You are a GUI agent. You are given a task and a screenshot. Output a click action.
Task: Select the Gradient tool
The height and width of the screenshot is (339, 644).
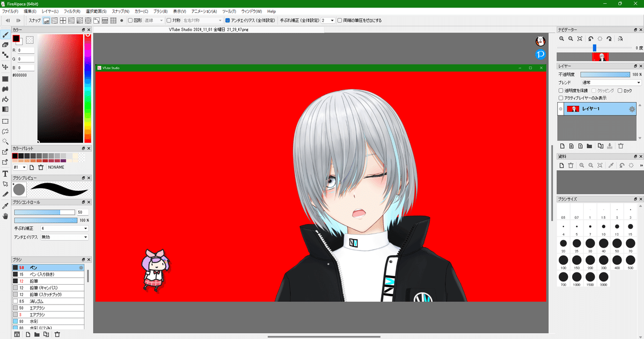(5, 109)
